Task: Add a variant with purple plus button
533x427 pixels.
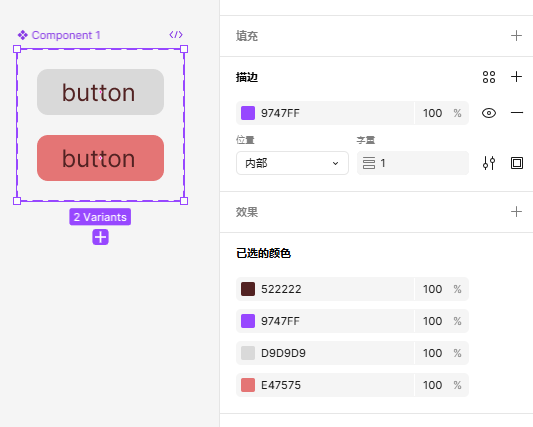Action: pyautogui.click(x=100, y=237)
